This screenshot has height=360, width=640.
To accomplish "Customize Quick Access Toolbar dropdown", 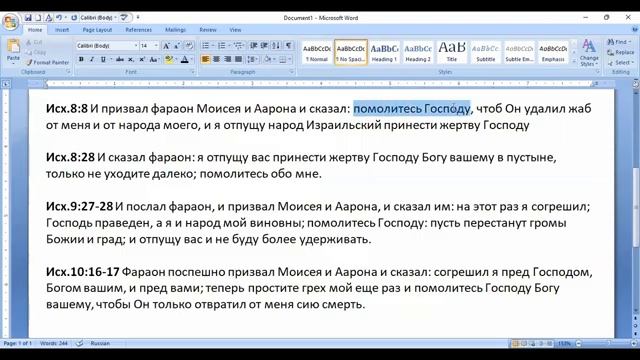I will 138,18.
